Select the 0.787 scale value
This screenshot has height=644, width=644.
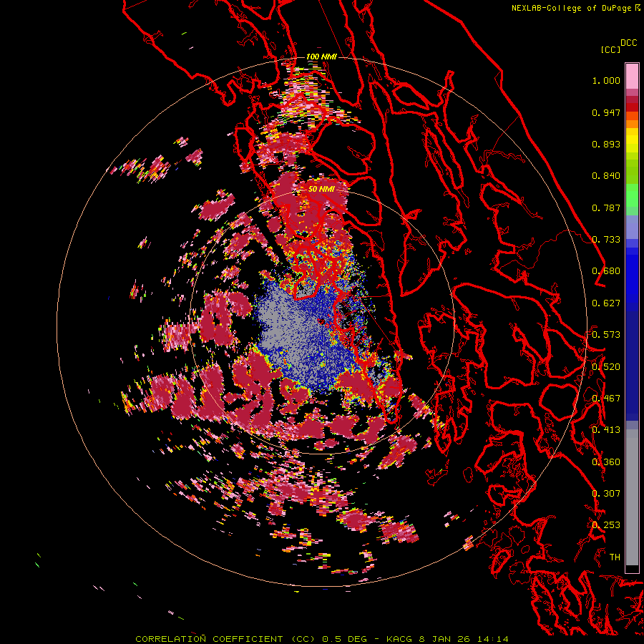tap(606, 208)
